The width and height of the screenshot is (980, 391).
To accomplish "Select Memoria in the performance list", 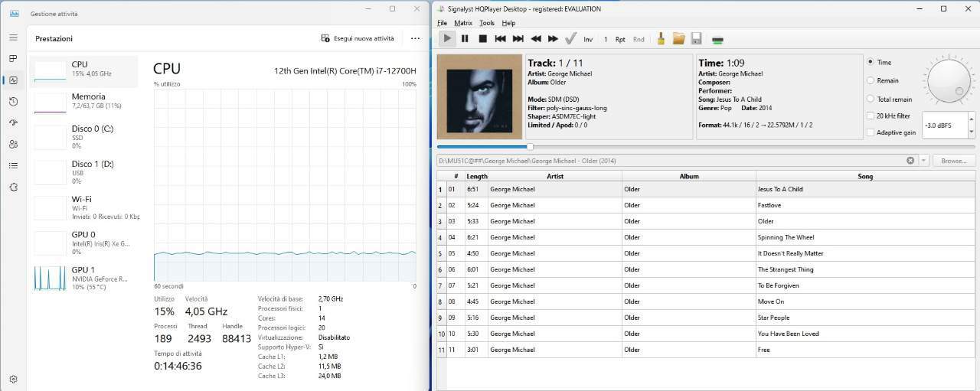I will 85,103.
